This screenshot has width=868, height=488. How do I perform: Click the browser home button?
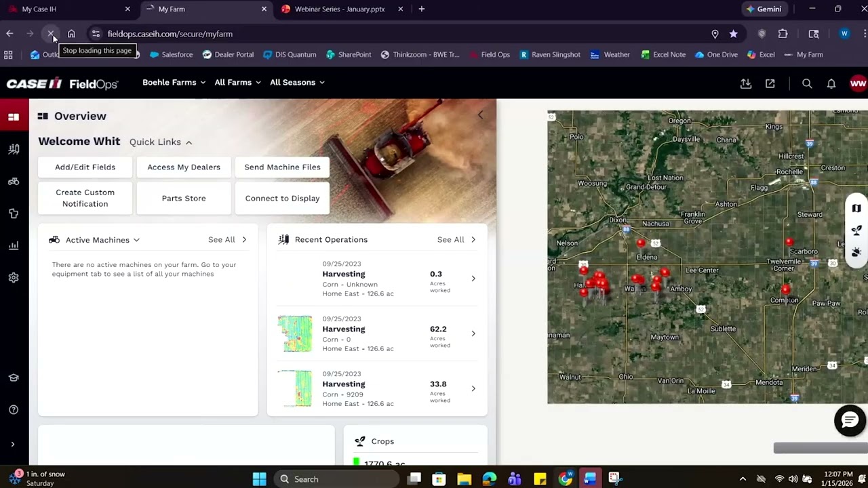click(71, 34)
